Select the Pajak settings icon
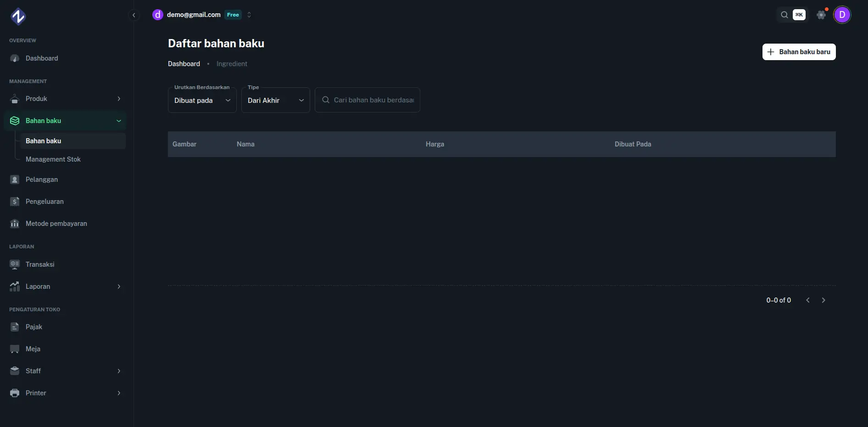868x427 pixels. click(x=14, y=327)
